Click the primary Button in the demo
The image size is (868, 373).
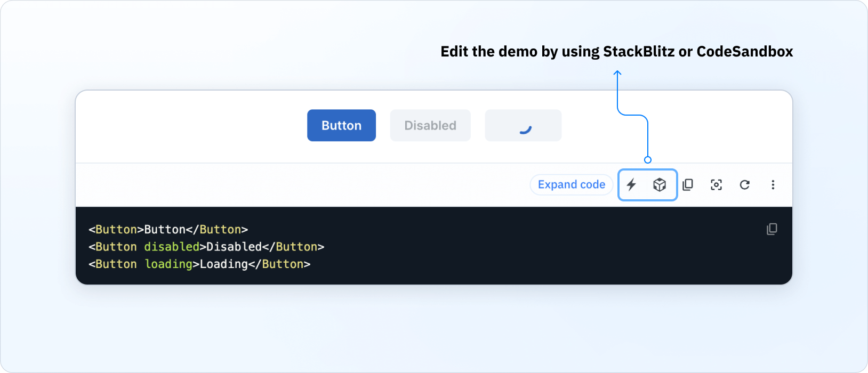pos(341,125)
